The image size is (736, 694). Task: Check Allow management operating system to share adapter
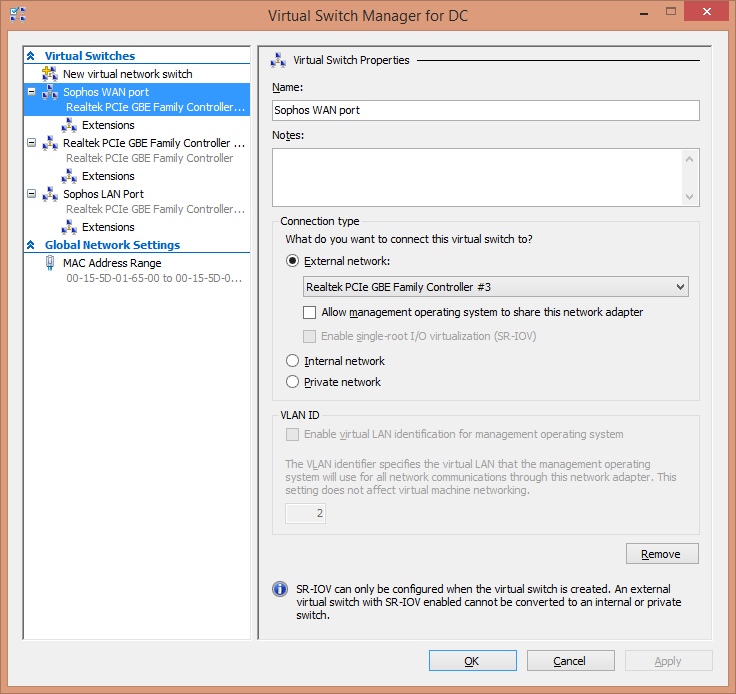click(309, 313)
